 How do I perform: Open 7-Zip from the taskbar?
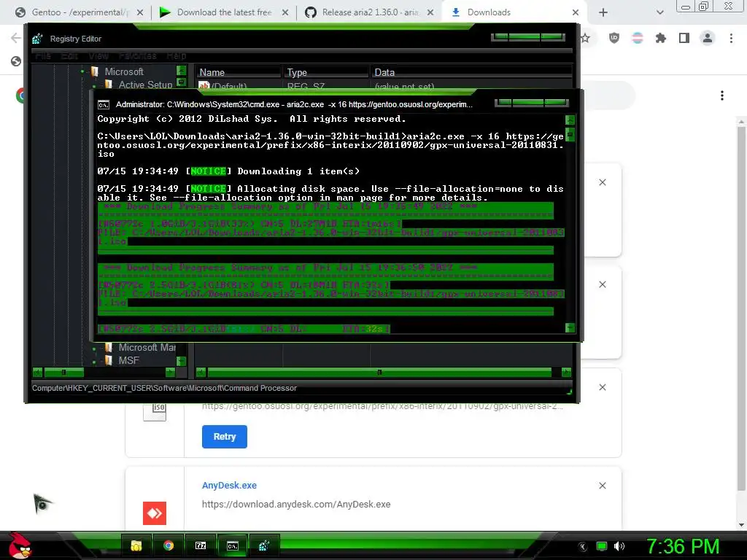(201, 545)
